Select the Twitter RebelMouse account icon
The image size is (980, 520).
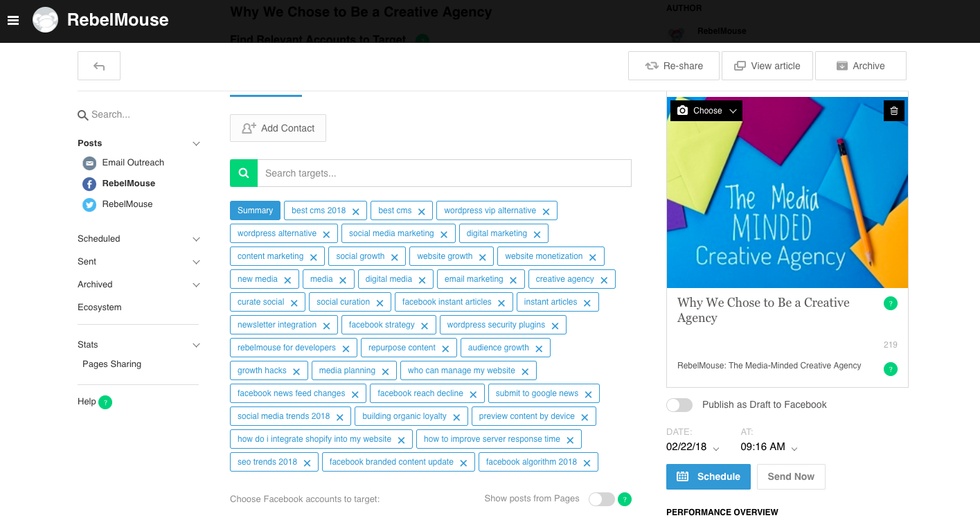click(89, 204)
